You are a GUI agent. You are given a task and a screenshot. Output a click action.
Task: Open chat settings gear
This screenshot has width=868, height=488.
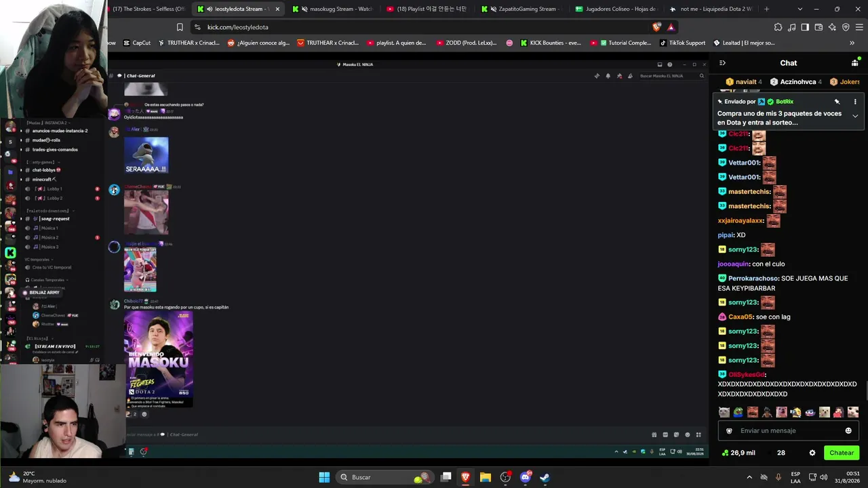coord(812,453)
